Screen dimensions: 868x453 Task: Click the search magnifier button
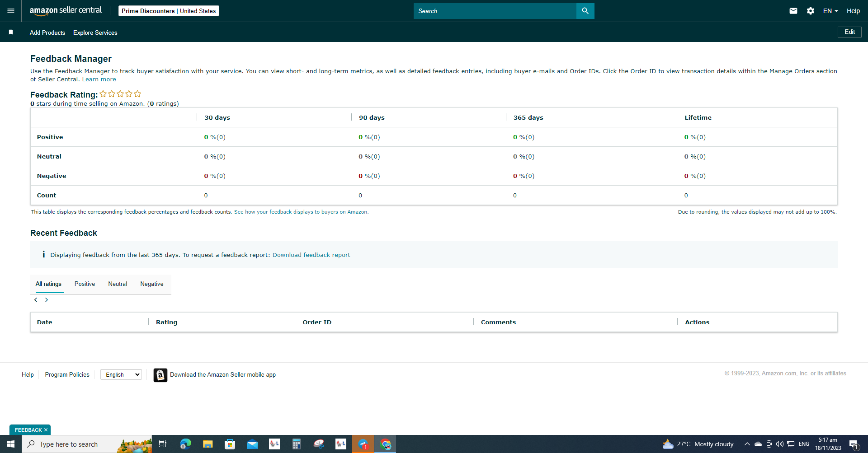(585, 11)
